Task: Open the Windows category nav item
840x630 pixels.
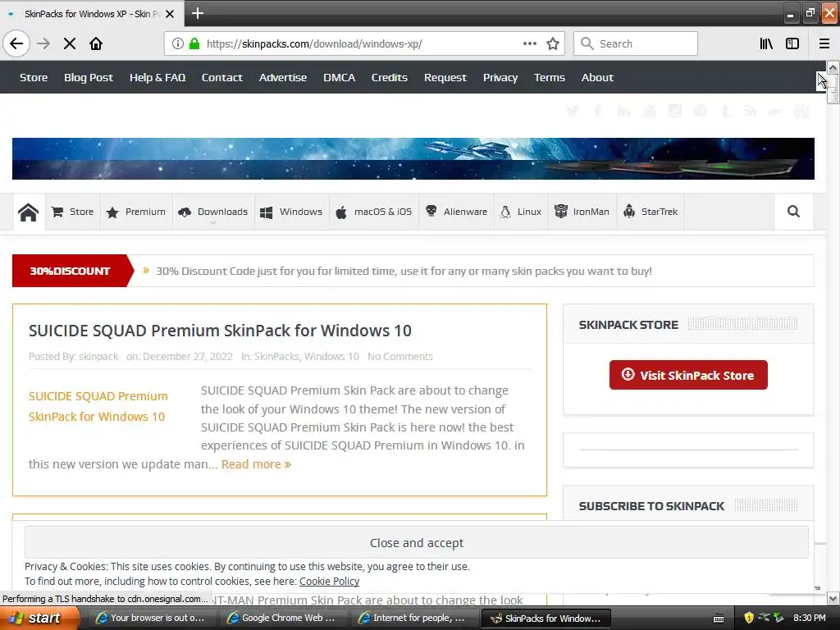Action: click(291, 212)
